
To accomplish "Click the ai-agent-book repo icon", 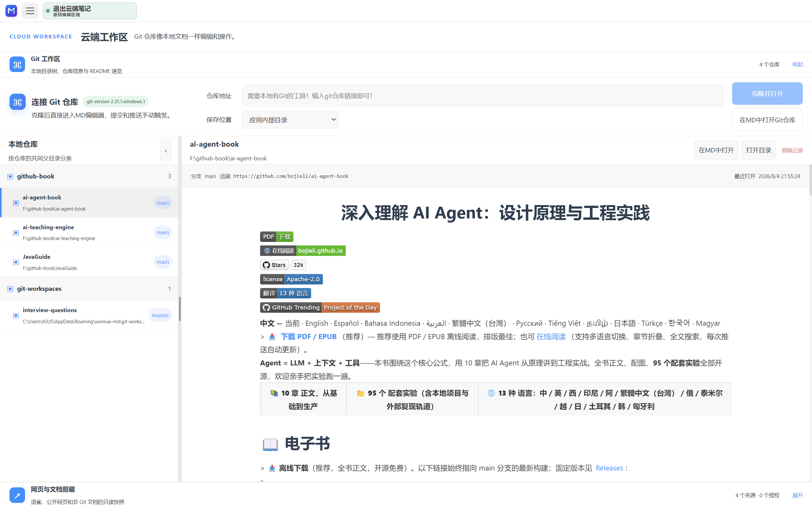I will [x=16, y=203].
